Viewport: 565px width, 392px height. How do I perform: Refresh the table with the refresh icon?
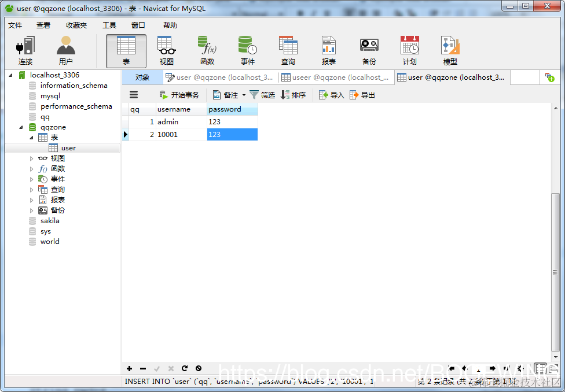[x=185, y=368]
